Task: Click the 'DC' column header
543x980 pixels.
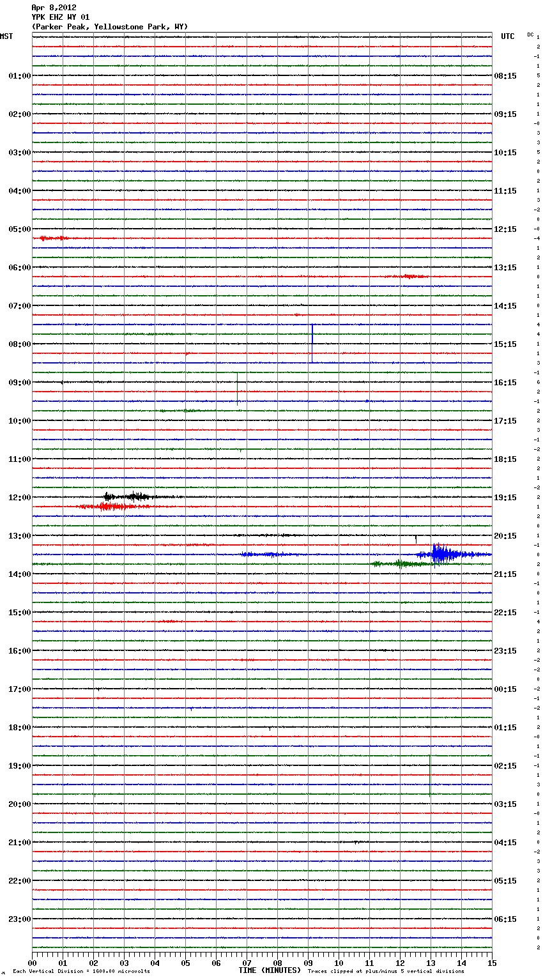Action: click(530, 34)
